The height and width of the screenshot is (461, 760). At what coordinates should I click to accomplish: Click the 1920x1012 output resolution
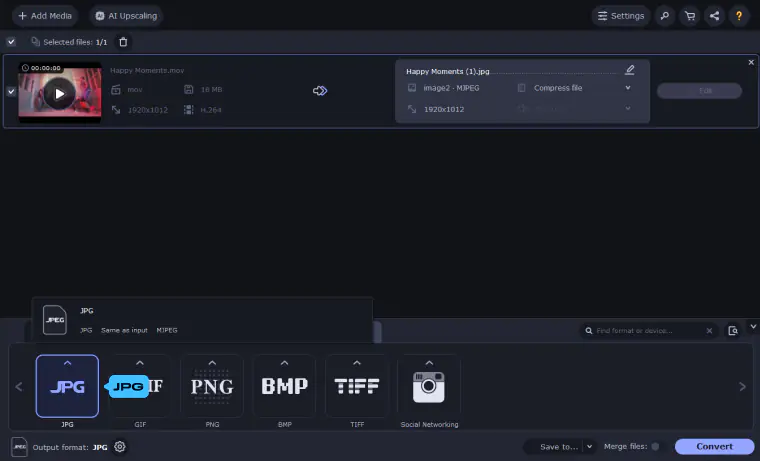click(444, 109)
